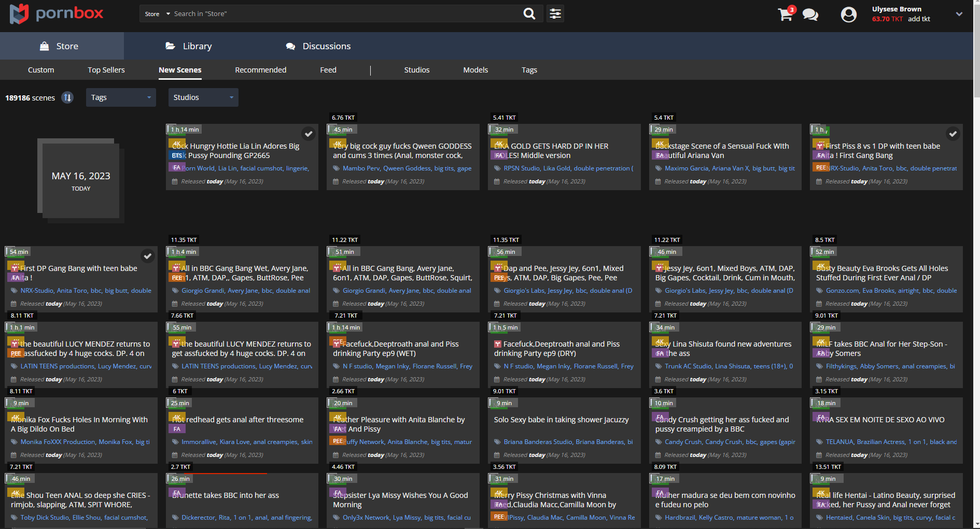Click the sort order icon beside scenes count
980x529 pixels.
click(x=67, y=97)
